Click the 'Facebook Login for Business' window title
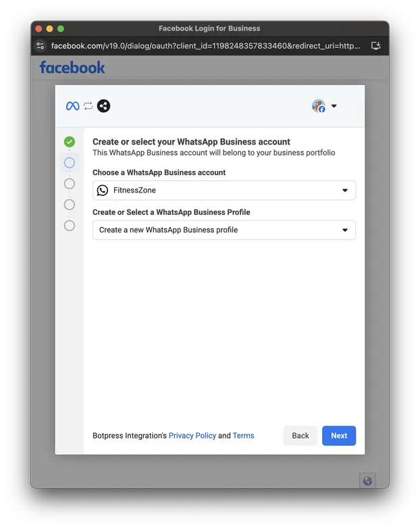The height and width of the screenshot is (529, 420). [x=209, y=28]
